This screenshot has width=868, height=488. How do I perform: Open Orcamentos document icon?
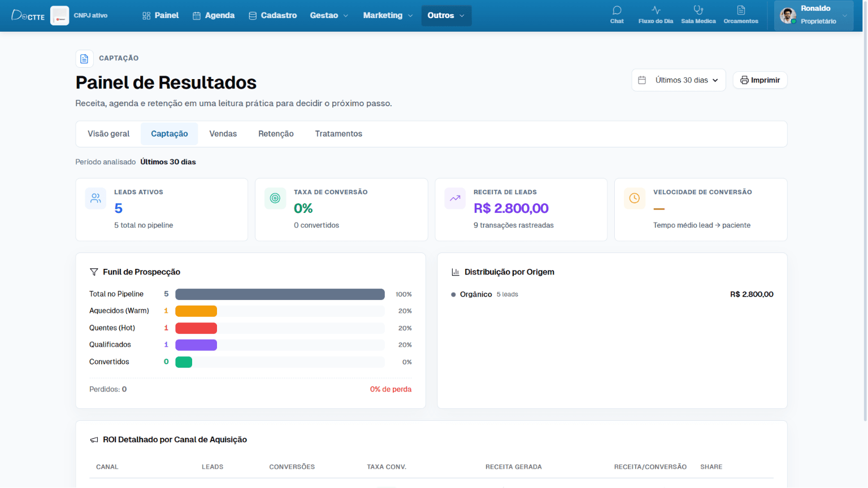click(x=741, y=10)
